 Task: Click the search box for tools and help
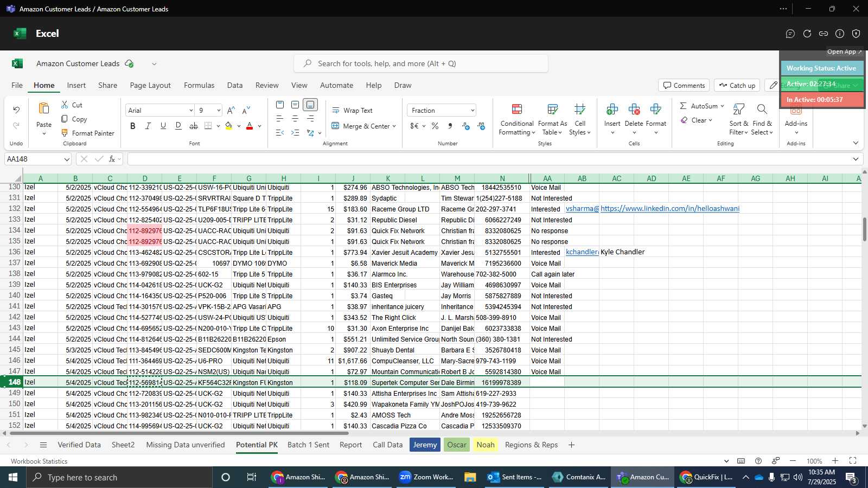[x=421, y=63]
